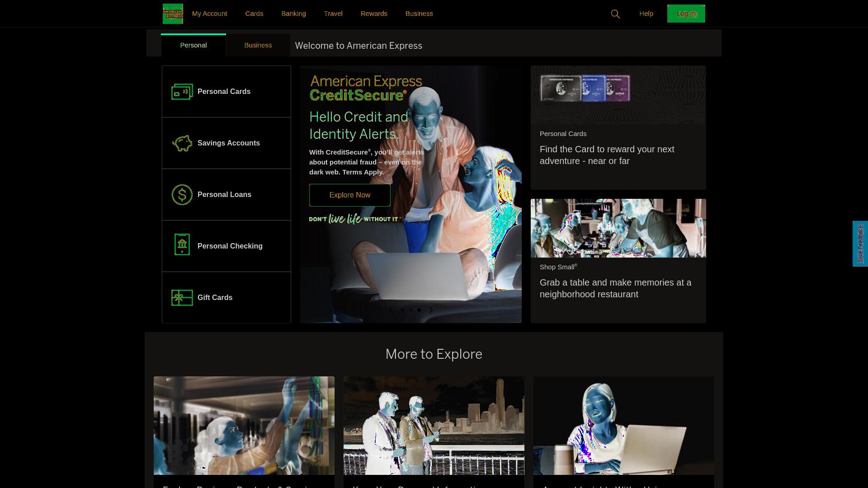
Task: Click the Gift Cards present icon
Action: click(x=182, y=298)
